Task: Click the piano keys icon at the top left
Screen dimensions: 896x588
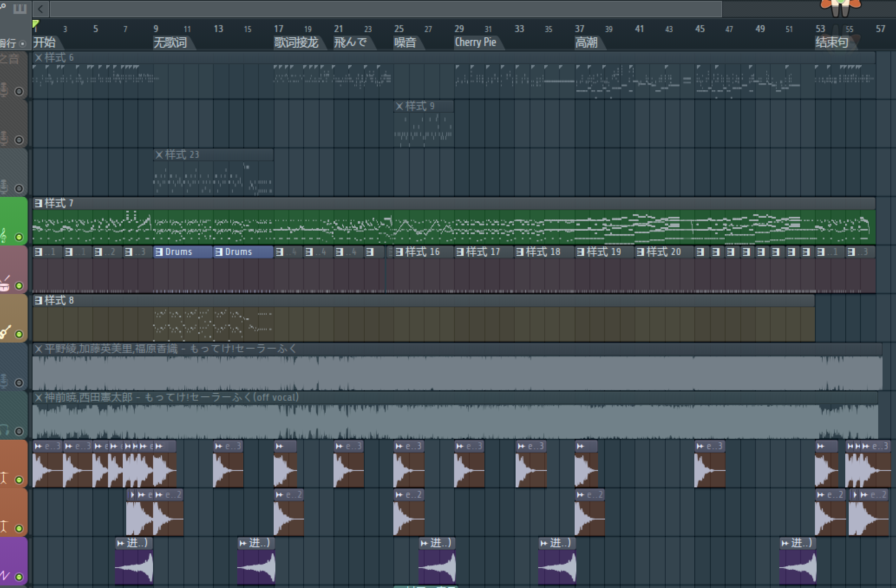Action: [20, 8]
